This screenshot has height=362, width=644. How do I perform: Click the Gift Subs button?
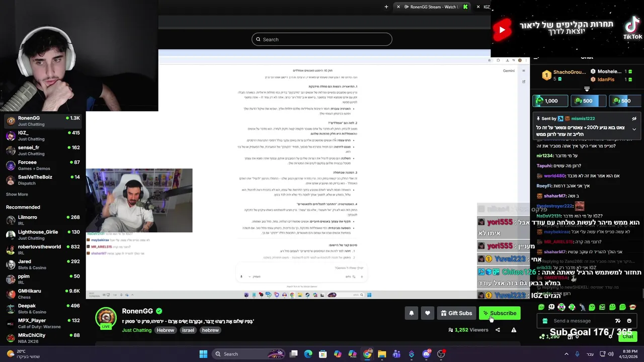[x=456, y=313]
